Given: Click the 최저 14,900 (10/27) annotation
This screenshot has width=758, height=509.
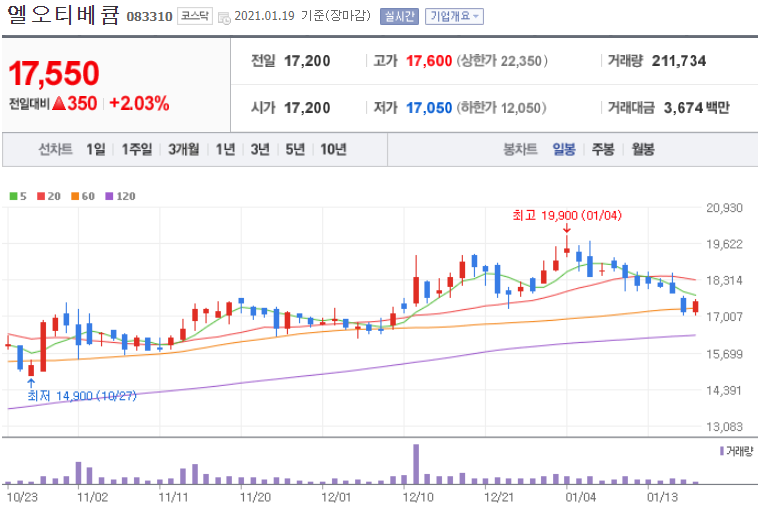Looking at the screenshot, I should pyautogui.click(x=82, y=396).
